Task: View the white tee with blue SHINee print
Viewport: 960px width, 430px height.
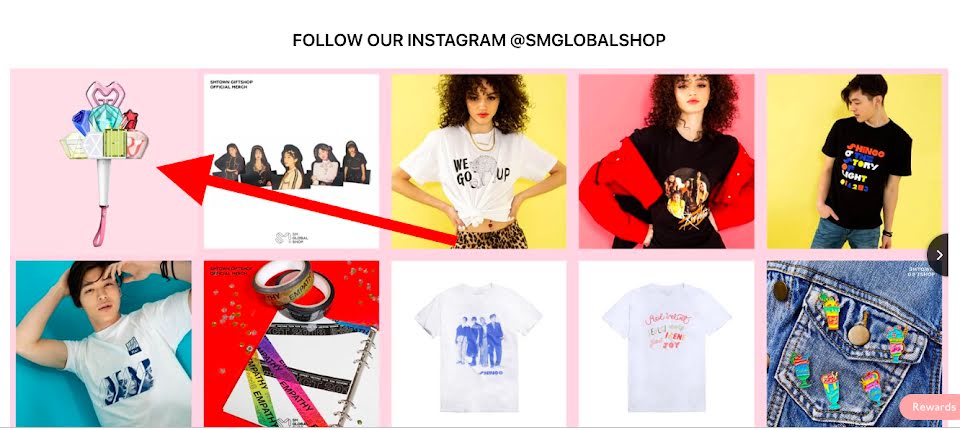Action: 479,344
